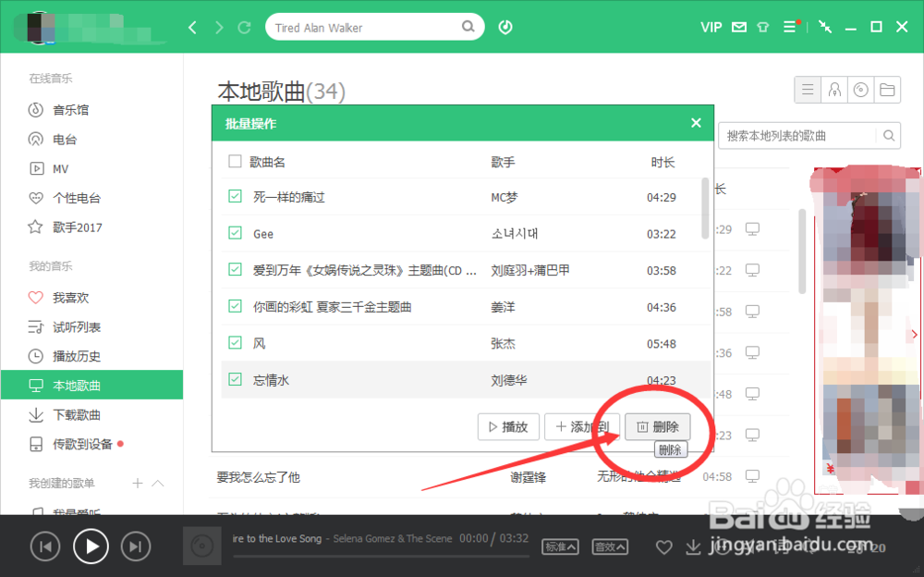Collapse the 我创建的歌单 section
The width and height of the screenshot is (924, 577).
155,483
